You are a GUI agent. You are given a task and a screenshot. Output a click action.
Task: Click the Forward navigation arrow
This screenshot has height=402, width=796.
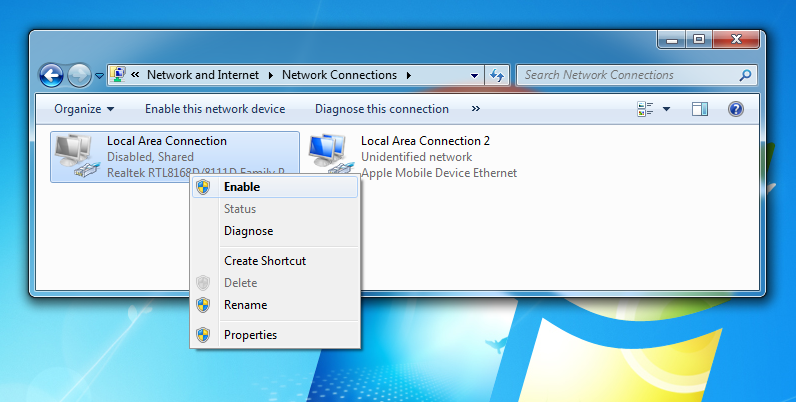click(79, 76)
